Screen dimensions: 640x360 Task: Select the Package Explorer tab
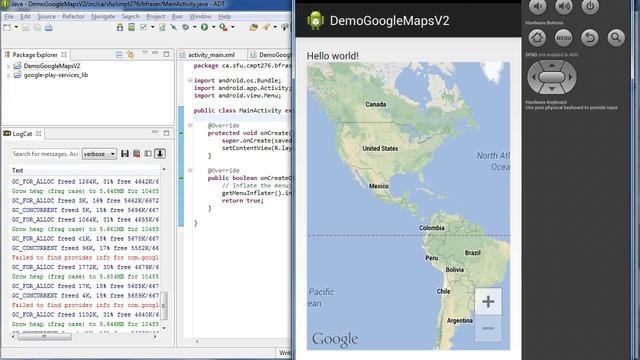(35, 55)
